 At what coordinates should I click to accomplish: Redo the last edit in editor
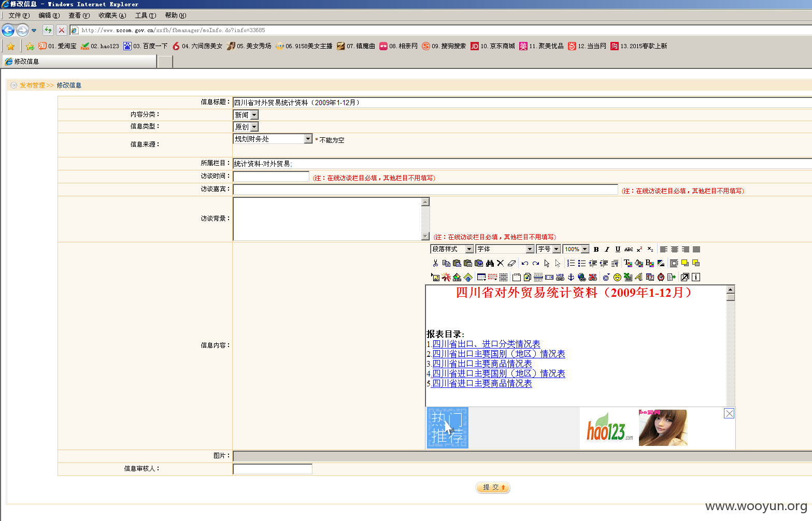point(536,263)
